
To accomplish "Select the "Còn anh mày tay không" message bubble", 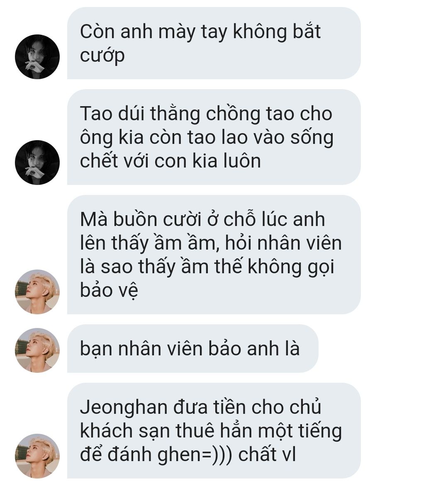I will 214,43.
